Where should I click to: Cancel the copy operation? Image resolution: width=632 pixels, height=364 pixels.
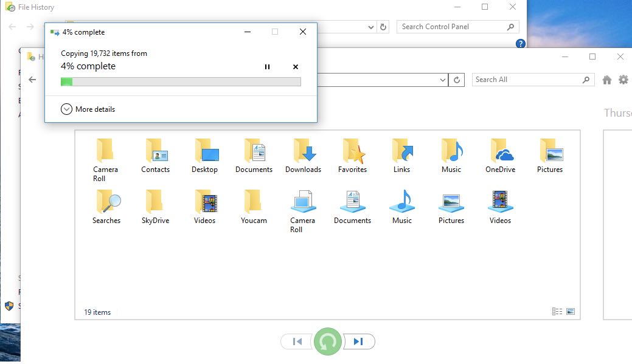296,67
